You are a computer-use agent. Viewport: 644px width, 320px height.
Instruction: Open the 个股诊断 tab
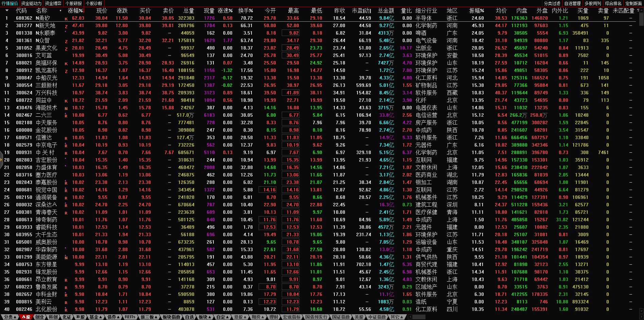pos(94,3)
